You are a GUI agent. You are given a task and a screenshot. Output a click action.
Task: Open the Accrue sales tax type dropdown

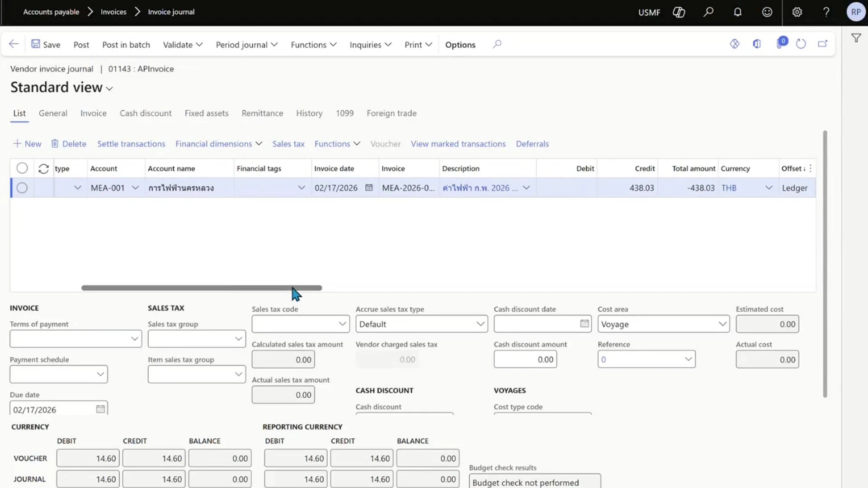coord(480,324)
